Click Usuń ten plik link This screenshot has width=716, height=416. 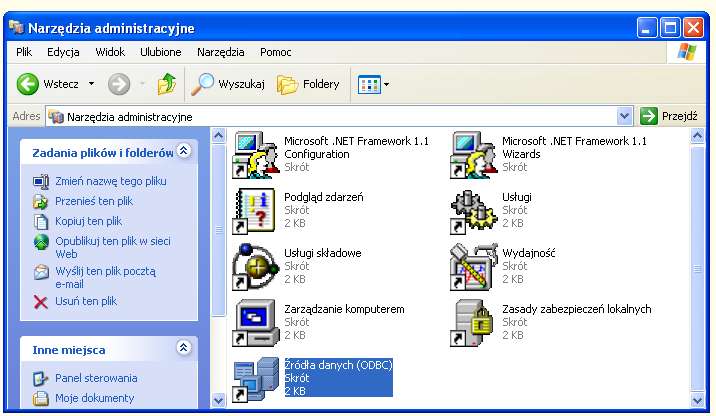[x=86, y=301]
